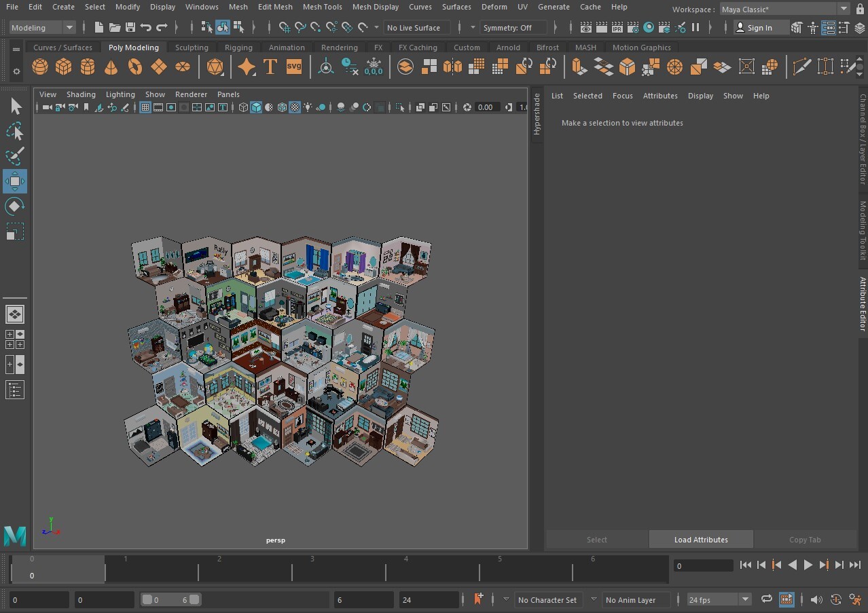Create a polygon cube from the shelf
868x613 pixels.
coord(63,67)
